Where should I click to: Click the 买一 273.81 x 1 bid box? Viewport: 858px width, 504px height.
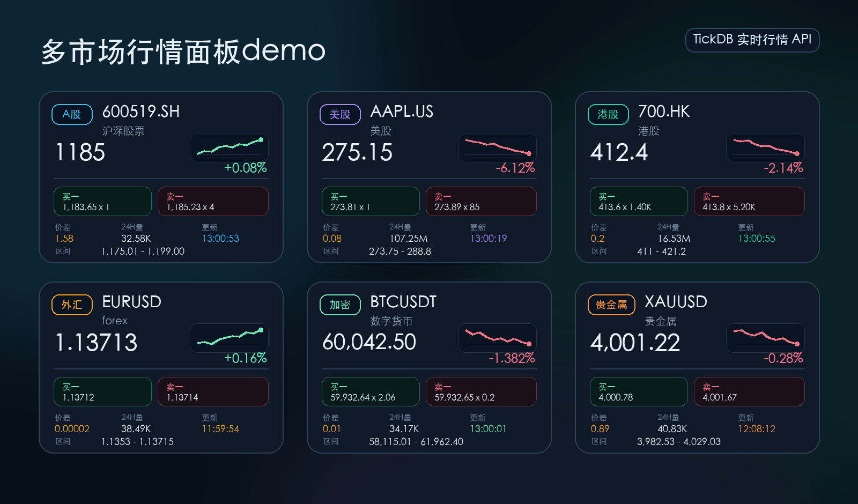[x=371, y=202]
